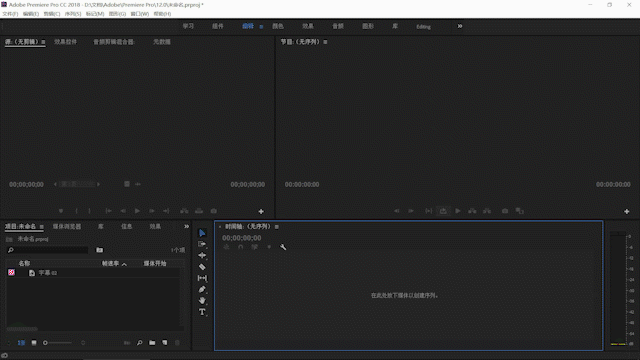Select the Slip tool
This screenshot has height=360, width=640.
[x=202, y=278]
